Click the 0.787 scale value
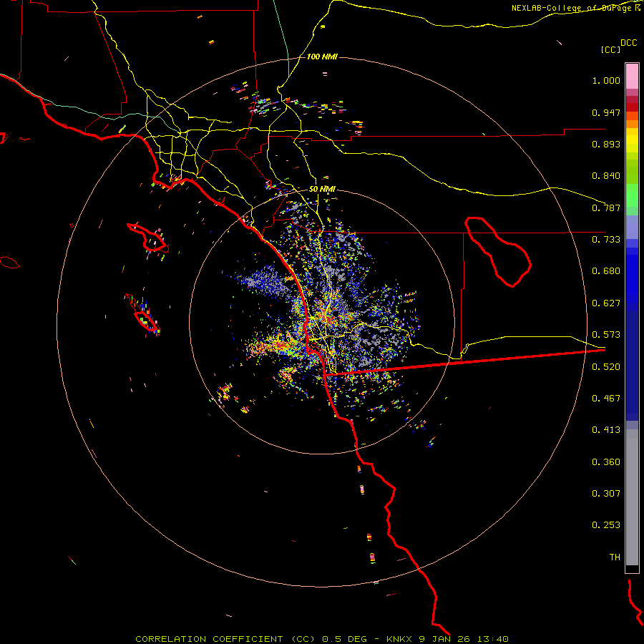The image size is (644, 644). [606, 208]
